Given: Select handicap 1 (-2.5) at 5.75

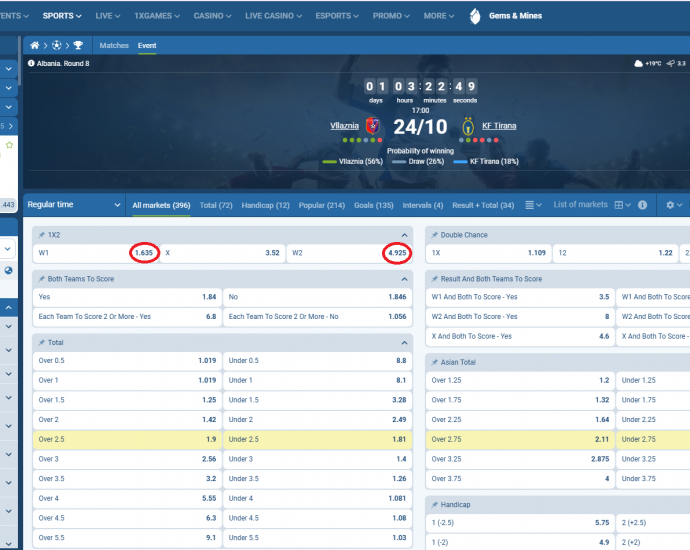Looking at the screenshot, I should click(520, 523).
